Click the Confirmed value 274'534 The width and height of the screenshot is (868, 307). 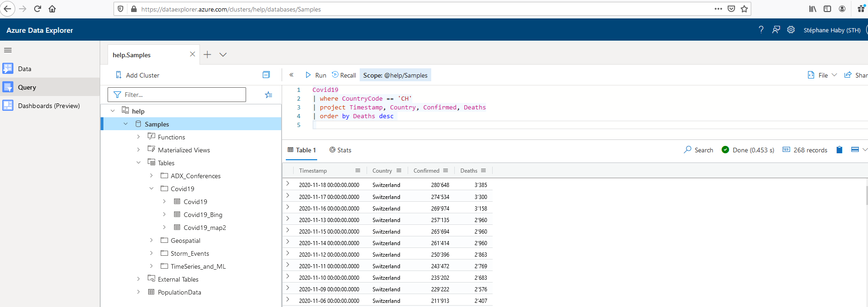click(x=440, y=197)
